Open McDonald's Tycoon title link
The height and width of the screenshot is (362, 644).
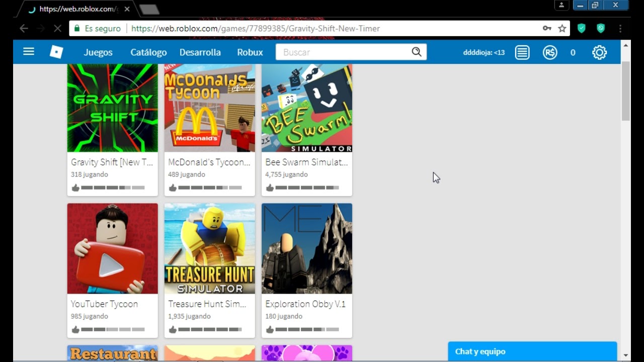[209, 162]
